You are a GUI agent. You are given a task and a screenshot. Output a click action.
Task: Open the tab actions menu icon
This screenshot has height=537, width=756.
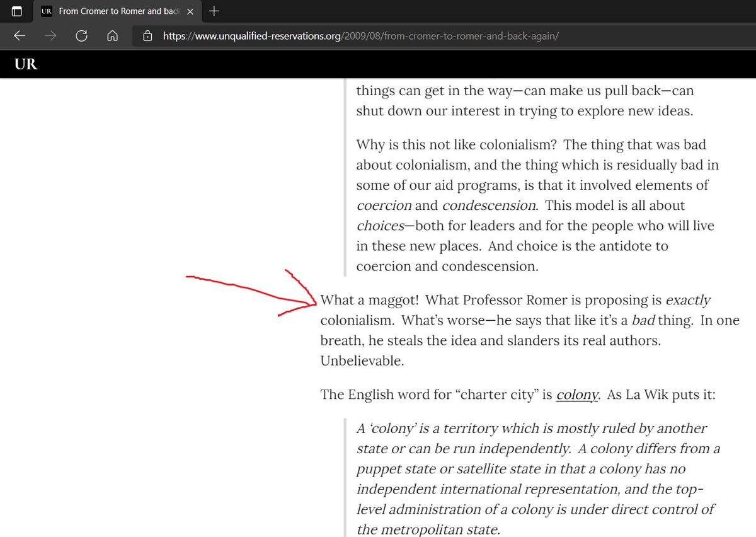tap(16, 11)
